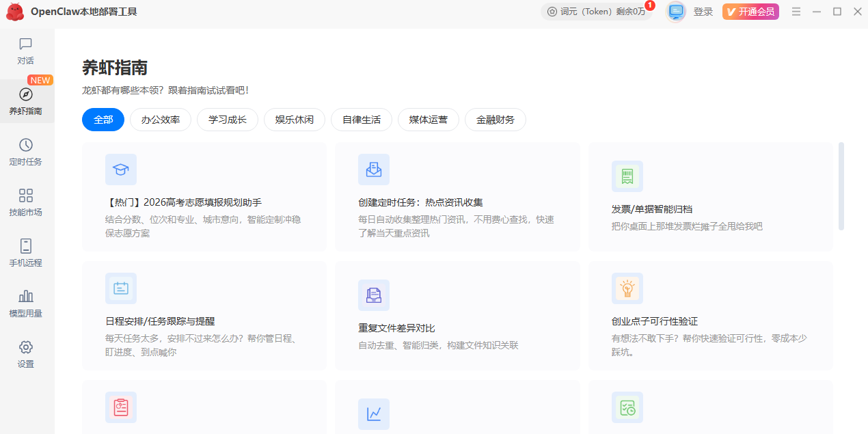Image resolution: width=868 pixels, height=434 pixels.
Task: Click the green receipt icon for 发票归档
Action: [x=627, y=176]
